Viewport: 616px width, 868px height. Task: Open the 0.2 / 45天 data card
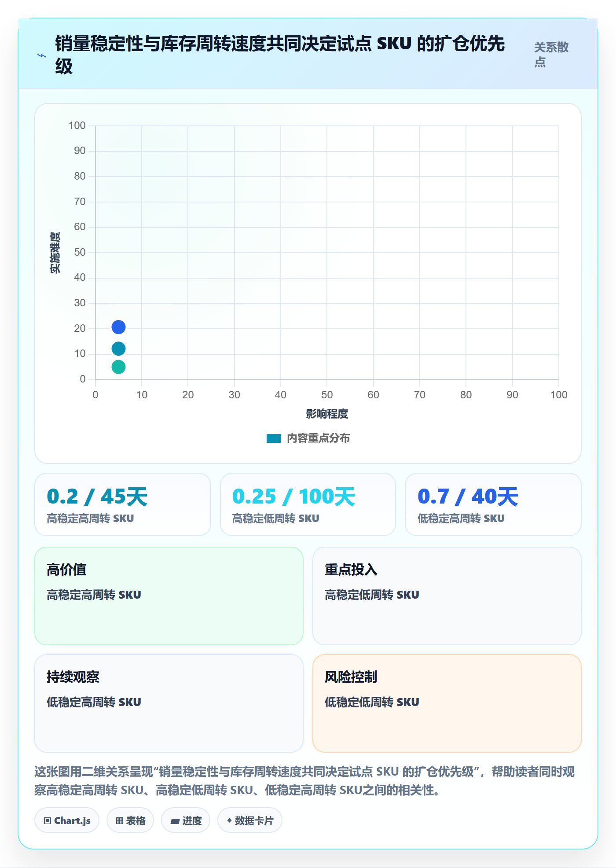click(x=123, y=504)
